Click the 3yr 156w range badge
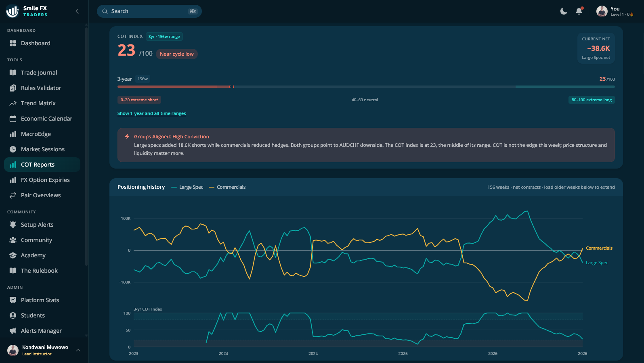The height and width of the screenshot is (363, 644). 164,37
